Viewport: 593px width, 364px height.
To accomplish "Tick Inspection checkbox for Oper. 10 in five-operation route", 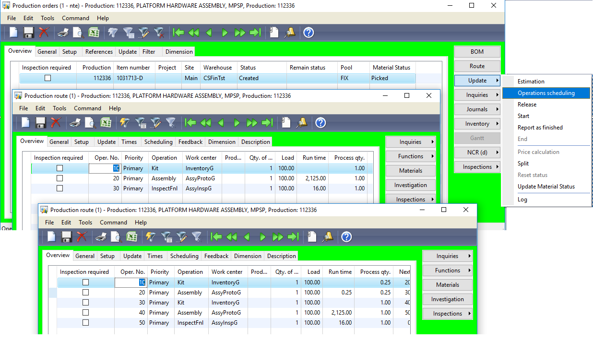I will point(85,282).
